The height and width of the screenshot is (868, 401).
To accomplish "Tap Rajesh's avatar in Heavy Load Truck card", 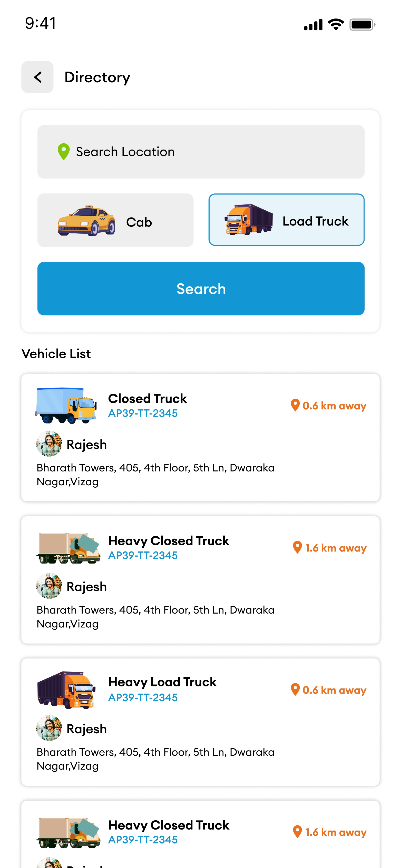I will tap(49, 728).
